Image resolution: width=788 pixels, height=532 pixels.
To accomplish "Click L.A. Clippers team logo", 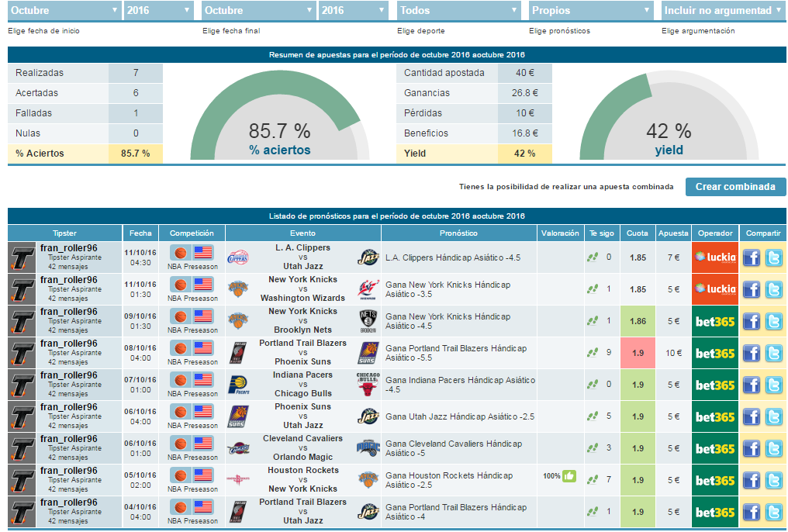I will click(x=237, y=257).
